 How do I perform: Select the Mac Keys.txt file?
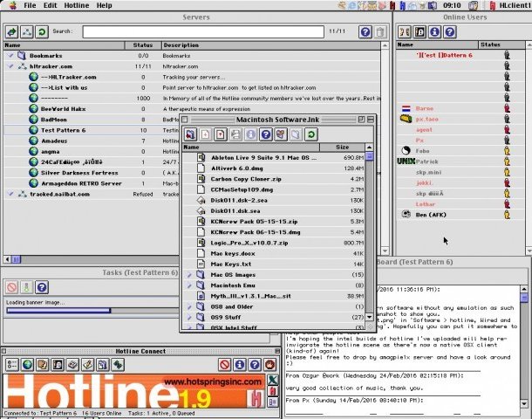274,264
